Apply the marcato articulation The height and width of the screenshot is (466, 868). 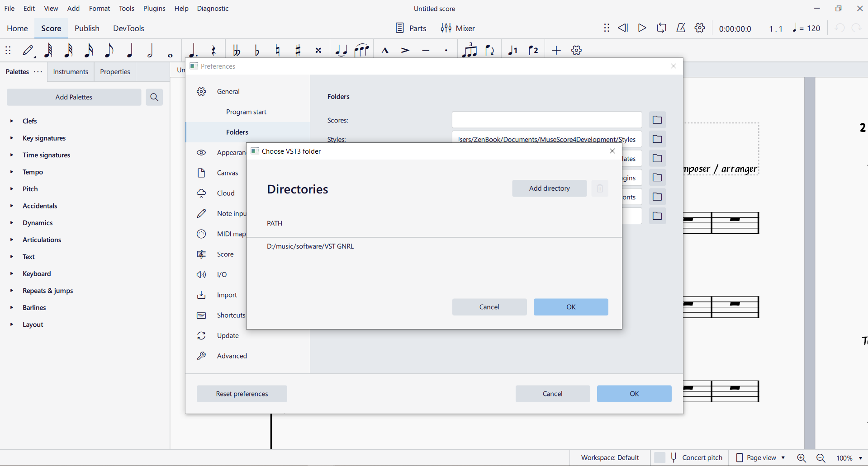385,51
